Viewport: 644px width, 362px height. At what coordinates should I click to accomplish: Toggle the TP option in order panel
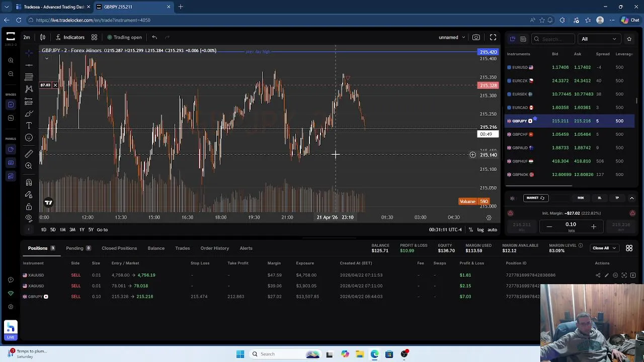coord(617,198)
